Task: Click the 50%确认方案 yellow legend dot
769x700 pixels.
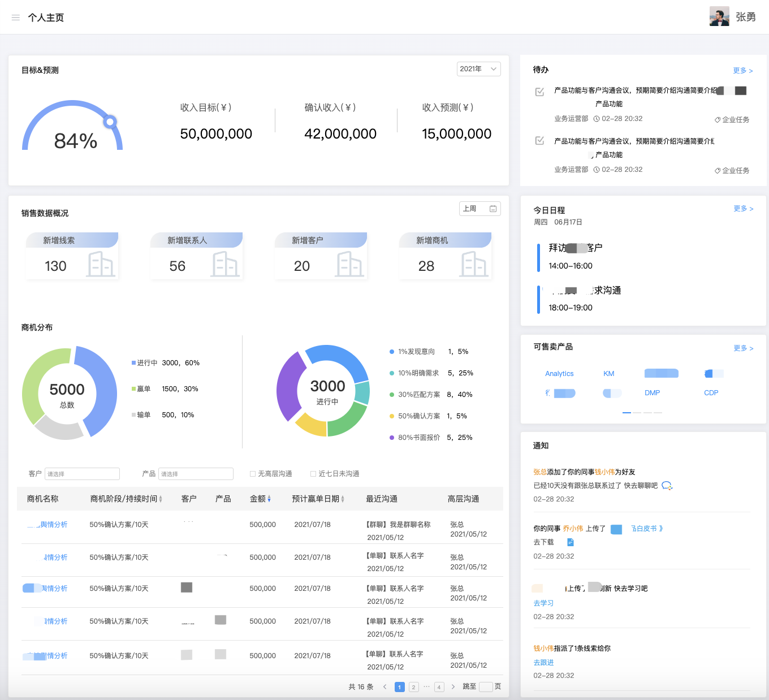Action: (392, 416)
